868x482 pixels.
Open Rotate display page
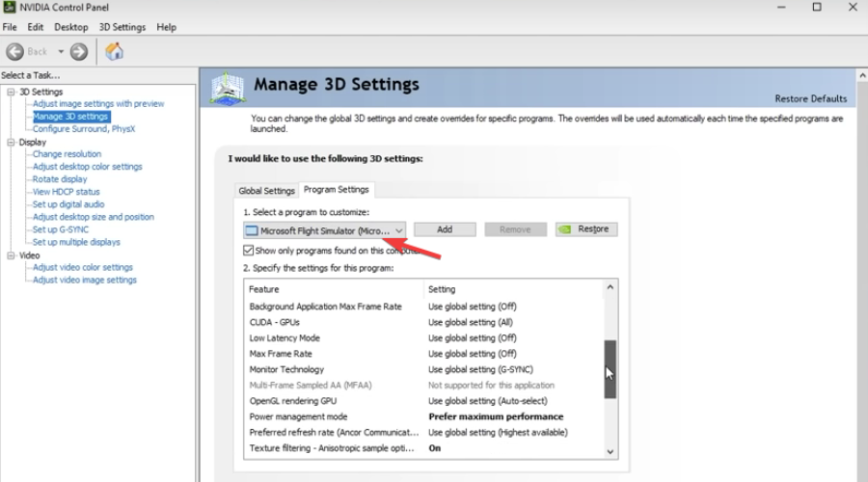59,179
